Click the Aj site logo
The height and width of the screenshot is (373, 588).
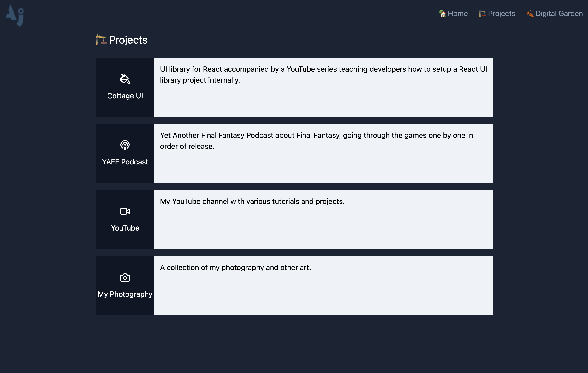[15, 15]
